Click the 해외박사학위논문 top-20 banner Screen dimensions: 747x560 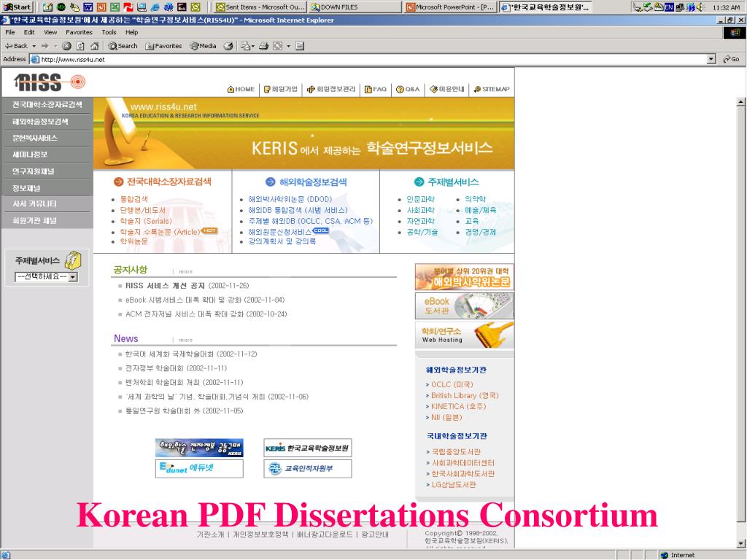coord(465,276)
